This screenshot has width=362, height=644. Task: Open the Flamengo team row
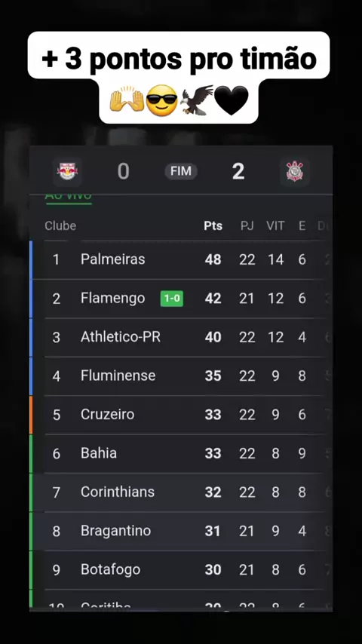[x=181, y=298]
